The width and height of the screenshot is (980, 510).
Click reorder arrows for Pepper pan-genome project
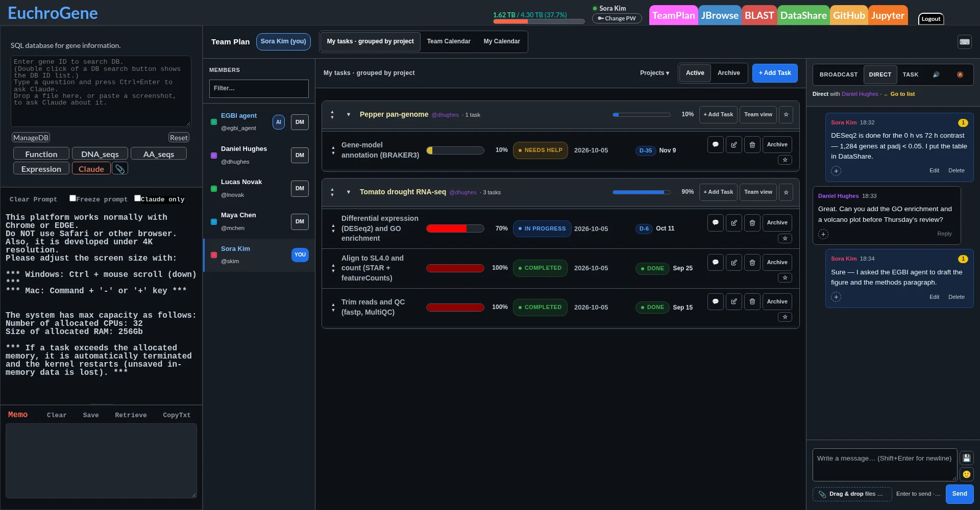(332, 115)
